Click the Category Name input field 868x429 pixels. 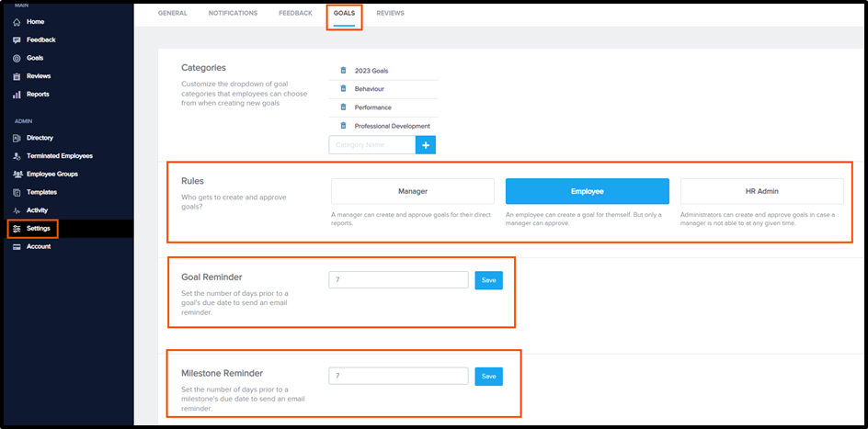[x=372, y=145]
